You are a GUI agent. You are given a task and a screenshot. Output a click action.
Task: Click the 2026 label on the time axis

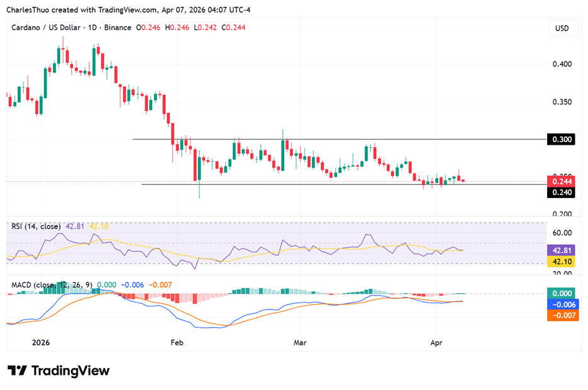pos(41,343)
